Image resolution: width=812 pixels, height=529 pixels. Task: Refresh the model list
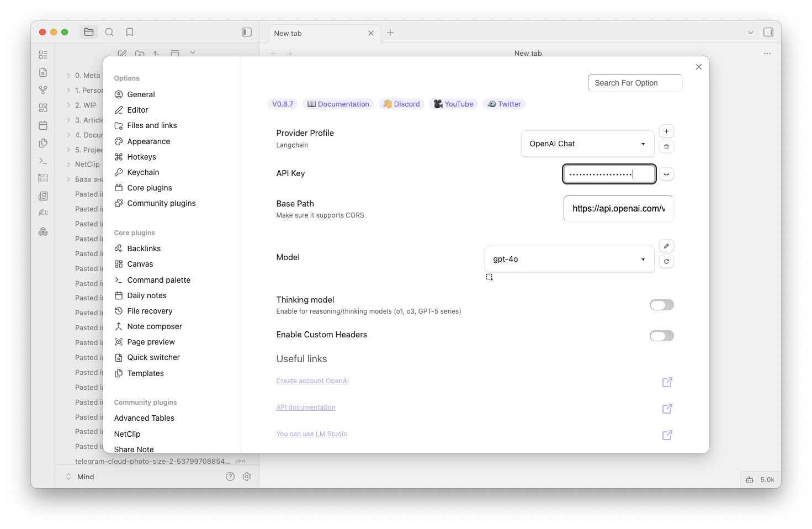tap(666, 261)
